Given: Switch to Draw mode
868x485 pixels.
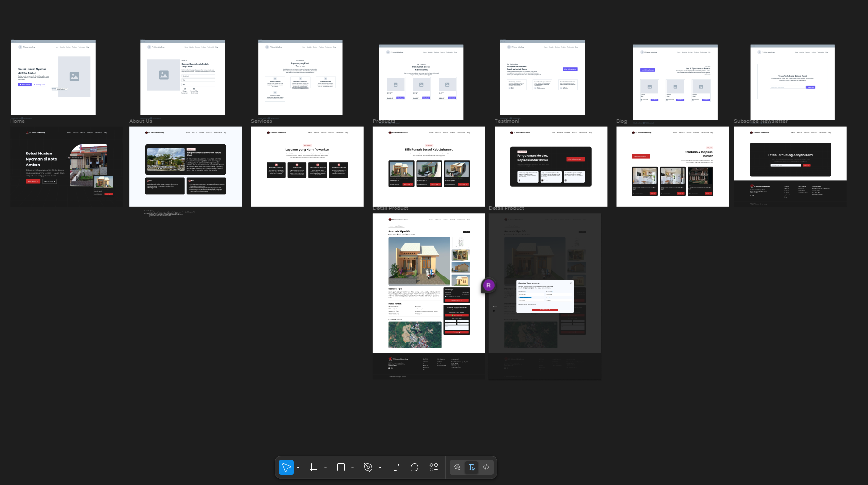Looking at the screenshot, I should pyautogui.click(x=457, y=467).
